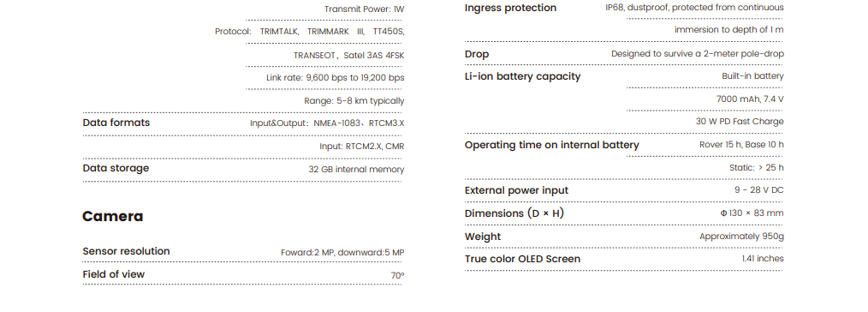The image size is (868, 312).
Task: Click the True color OLED Screen label
Action: pos(522,259)
